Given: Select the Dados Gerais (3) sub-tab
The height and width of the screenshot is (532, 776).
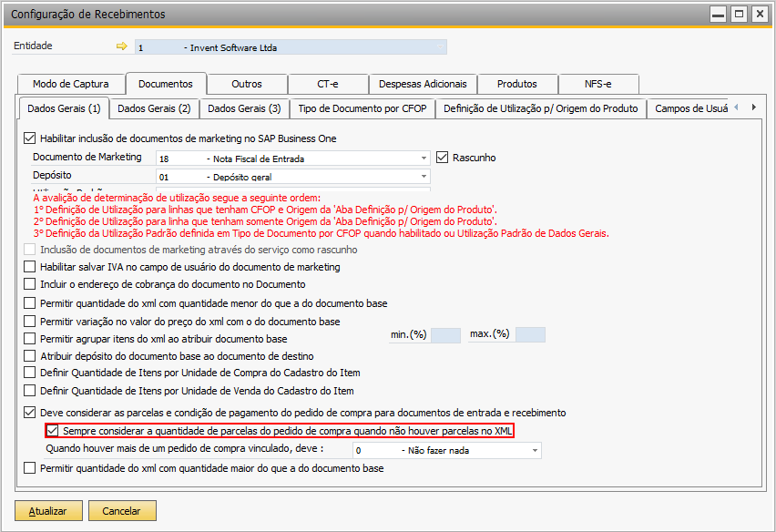Looking at the screenshot, I should click(x=244, y=109).
